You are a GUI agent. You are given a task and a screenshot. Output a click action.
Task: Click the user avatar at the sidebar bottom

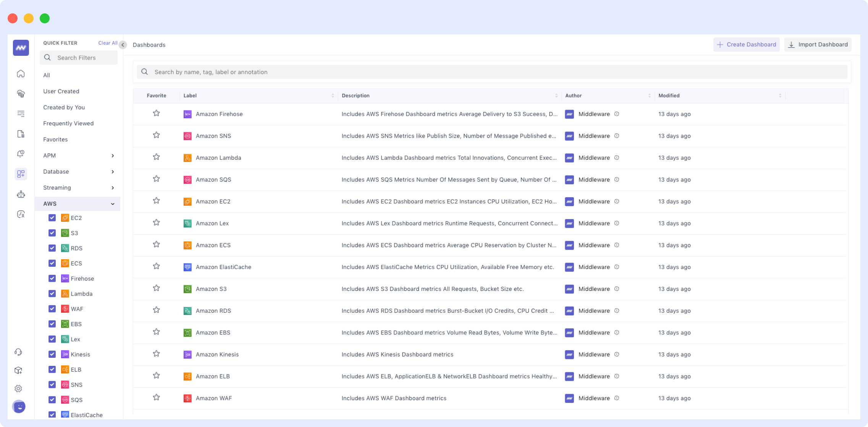coord(19,406)
